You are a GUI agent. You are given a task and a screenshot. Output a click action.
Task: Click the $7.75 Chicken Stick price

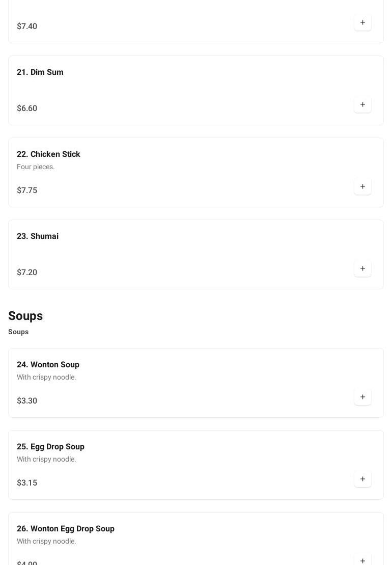27,191
